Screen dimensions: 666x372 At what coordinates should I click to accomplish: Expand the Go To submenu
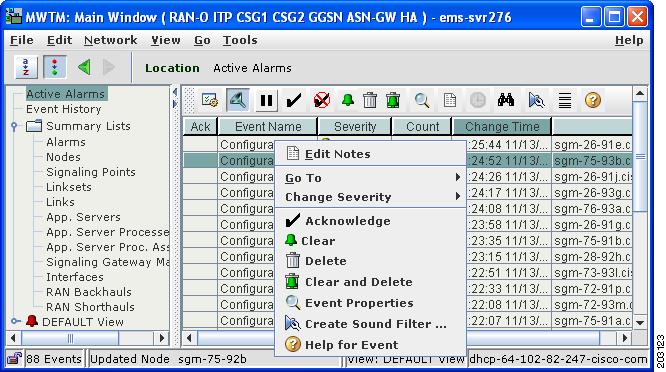click(x=371, y=178)
